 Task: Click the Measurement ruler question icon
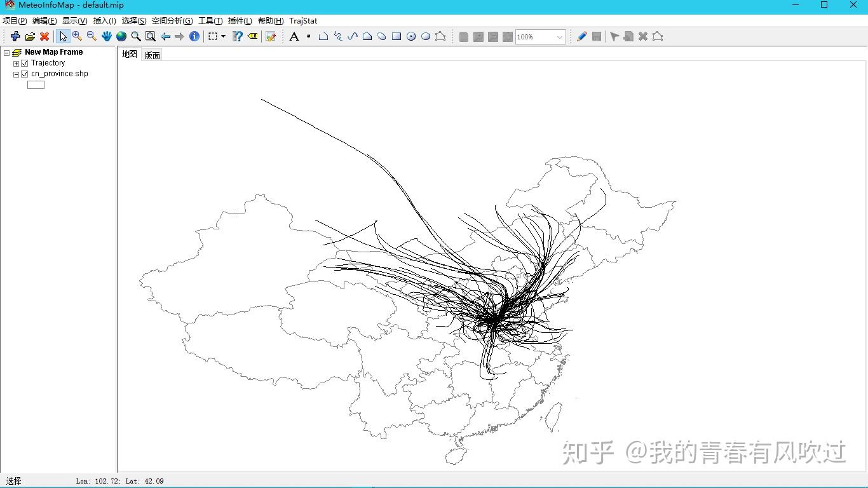tap(238, 37)
